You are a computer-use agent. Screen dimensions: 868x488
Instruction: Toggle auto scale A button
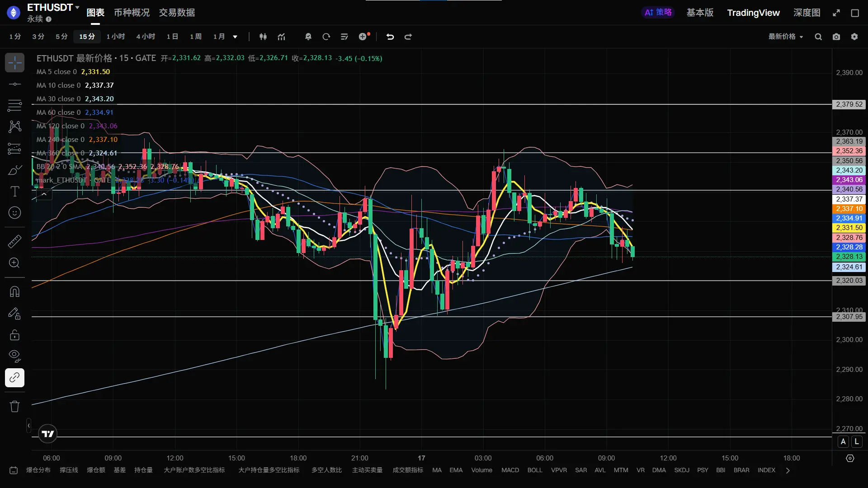click(x=843, y=442)
